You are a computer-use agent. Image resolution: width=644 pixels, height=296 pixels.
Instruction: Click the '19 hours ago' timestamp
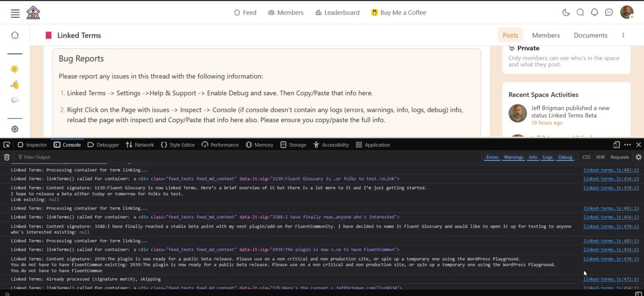(x=546, y=123)
